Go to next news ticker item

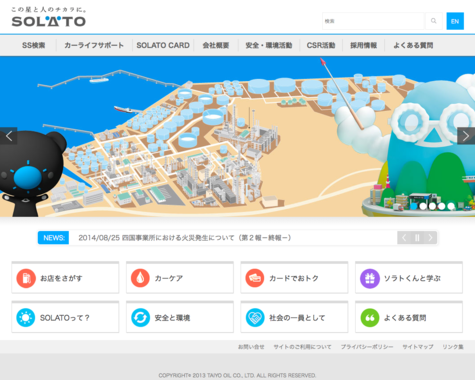(x=430, y=238)
